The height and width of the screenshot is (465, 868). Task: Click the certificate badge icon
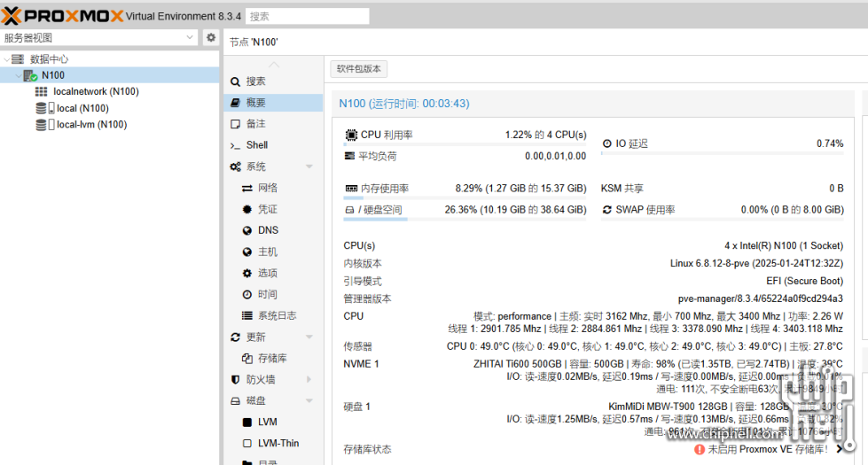246,209
